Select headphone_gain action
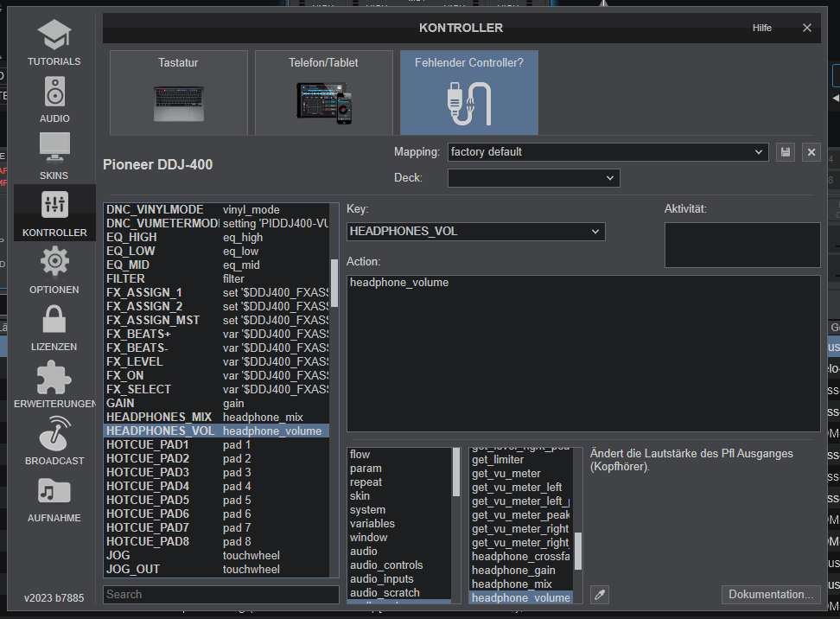Screen dimensions: 840x619 (521, 571)
